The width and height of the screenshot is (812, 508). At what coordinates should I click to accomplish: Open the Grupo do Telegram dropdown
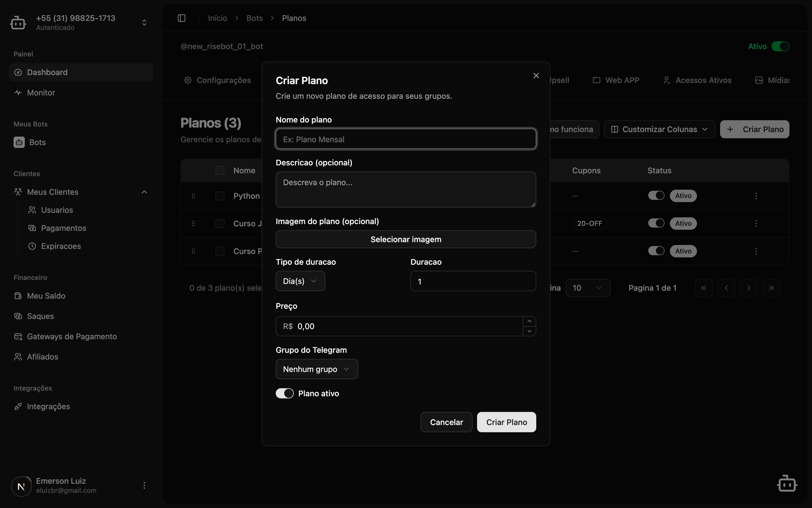(317, 369)
